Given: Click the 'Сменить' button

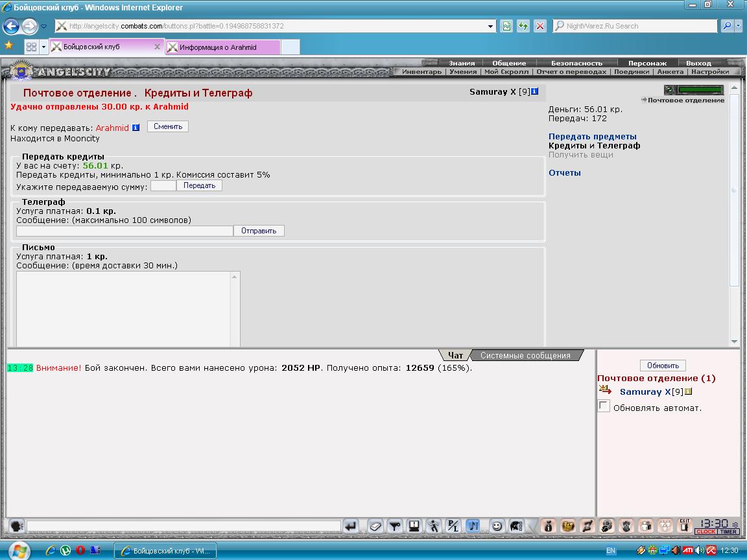Looking at the screenshot, I should tap(168, 126).
